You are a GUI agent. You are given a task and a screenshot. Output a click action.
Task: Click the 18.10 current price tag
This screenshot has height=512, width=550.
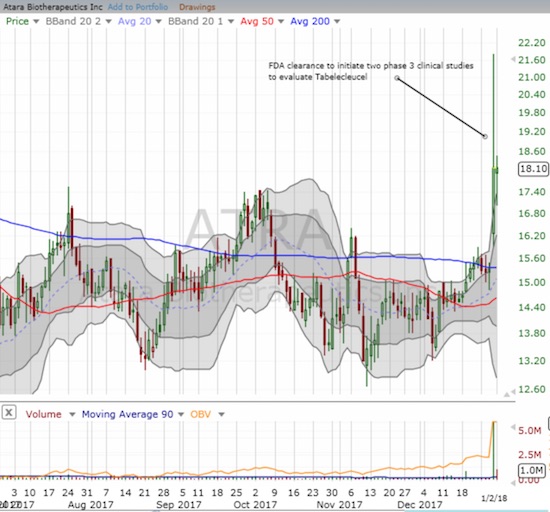533,169
